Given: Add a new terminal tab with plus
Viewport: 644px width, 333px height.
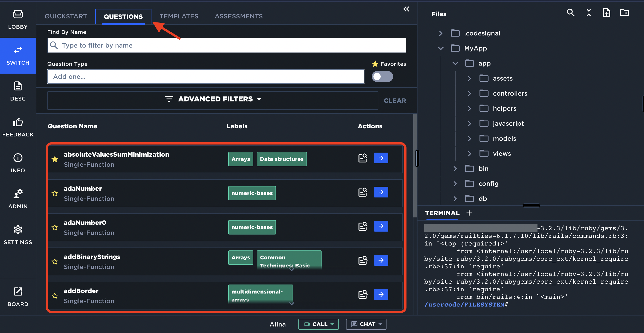Looking at the screenshot, I should pos(469,213).
